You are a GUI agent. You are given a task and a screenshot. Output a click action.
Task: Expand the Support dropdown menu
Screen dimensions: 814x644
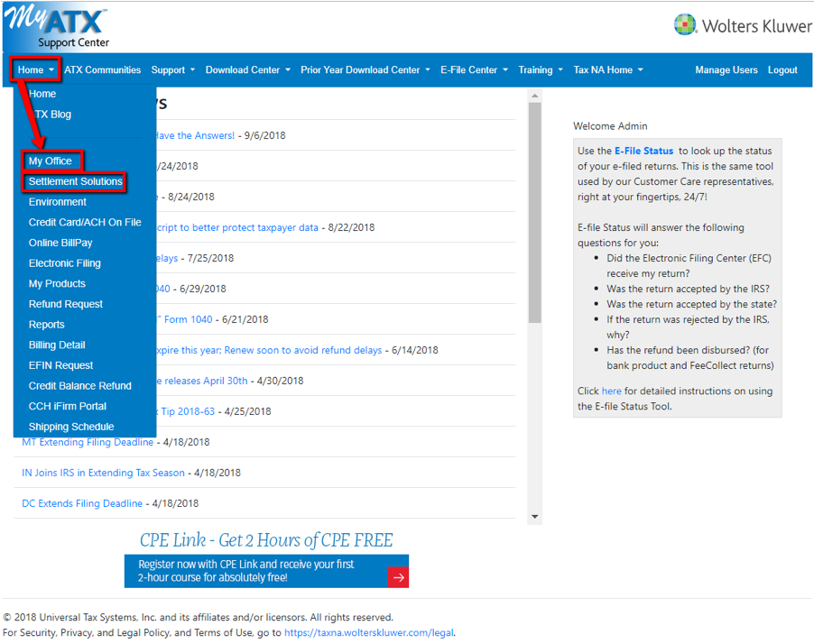point(172,70)
